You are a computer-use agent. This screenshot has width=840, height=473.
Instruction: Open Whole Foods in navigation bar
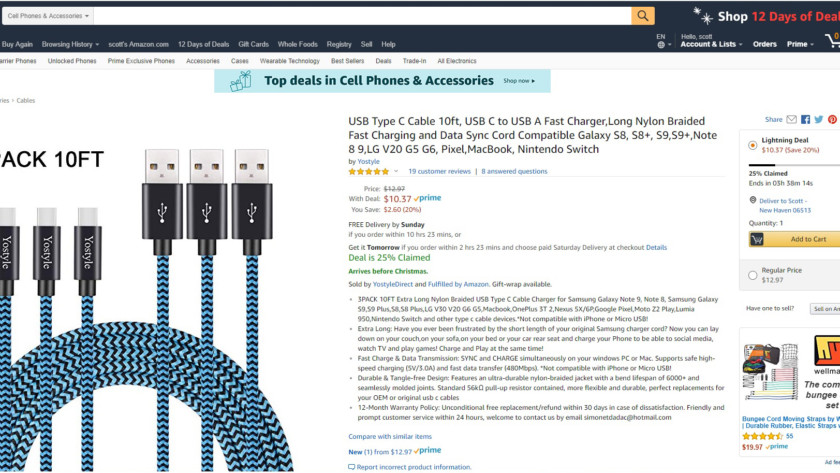[x=297, y=44]
